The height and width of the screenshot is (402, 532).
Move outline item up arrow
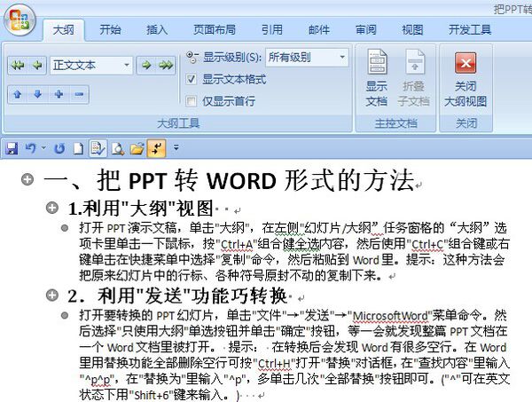18,94
